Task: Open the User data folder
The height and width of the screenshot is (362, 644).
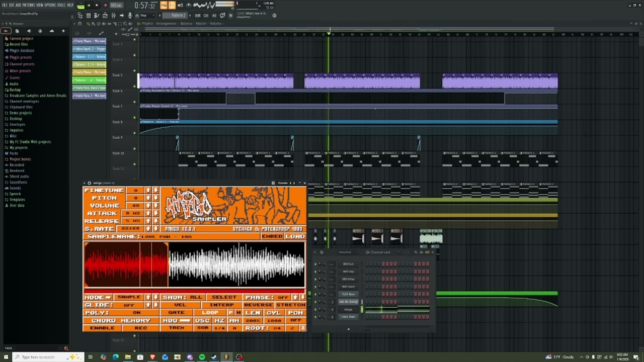Action: [x=17, y=206]
